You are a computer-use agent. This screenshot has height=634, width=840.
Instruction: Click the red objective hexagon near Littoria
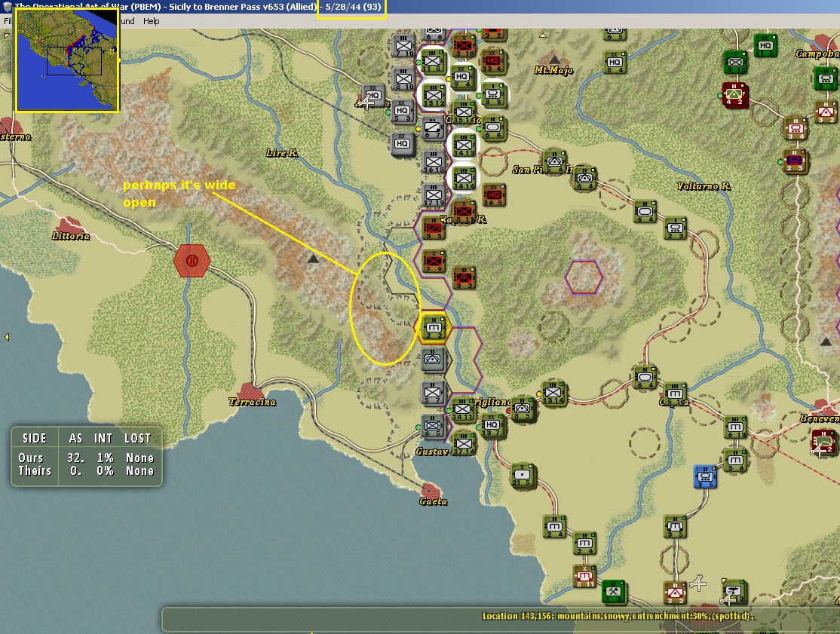point(192,261)
